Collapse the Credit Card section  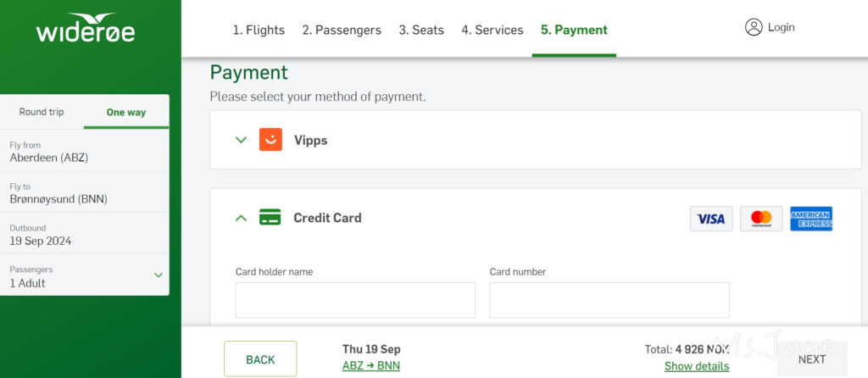pyautogui.click(x=241, y=218)
